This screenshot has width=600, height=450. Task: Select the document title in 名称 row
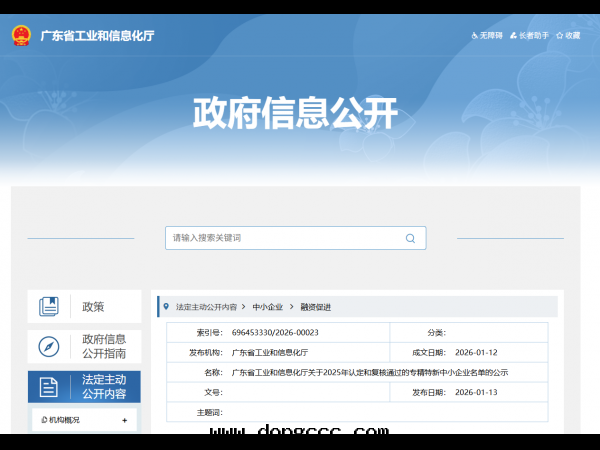(370, 372)
